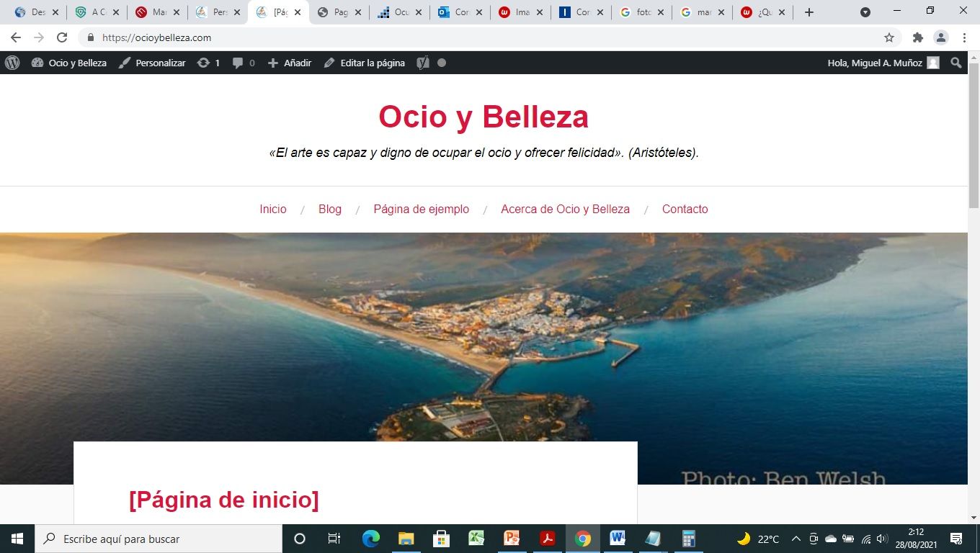Viewport: 980px width, 553px height.
Task: Switch to the tab labeled Mar
Action: point(157,12)
